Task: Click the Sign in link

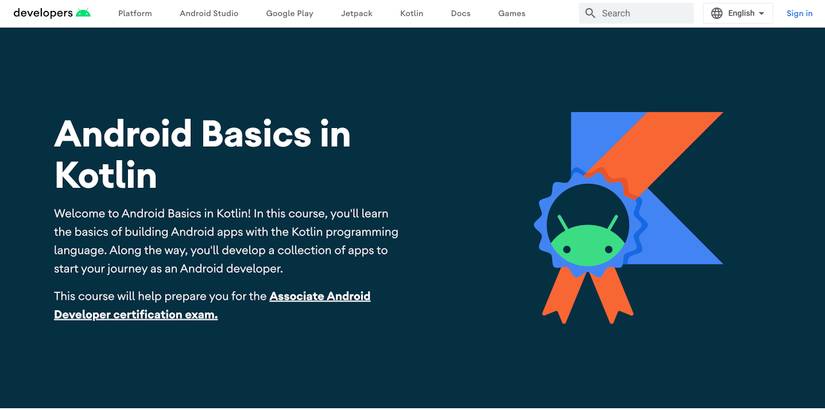Action: point(799,13)
